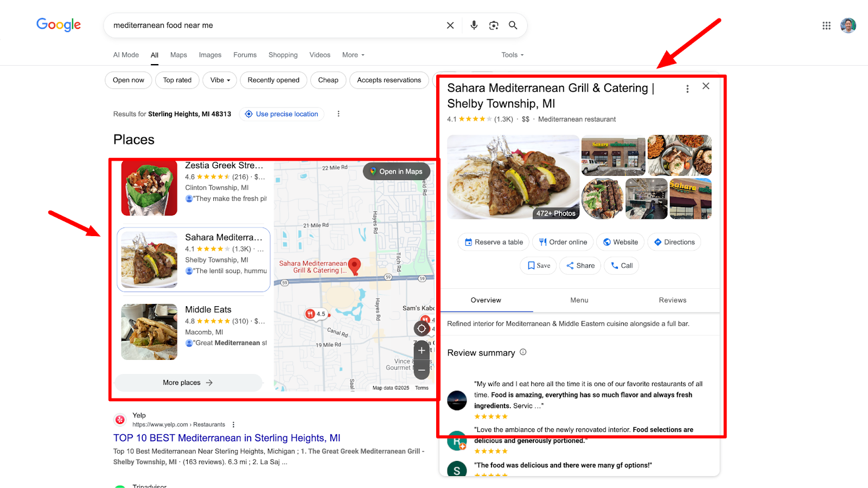Open the Yelp favicon result

[x=120, y=420]
